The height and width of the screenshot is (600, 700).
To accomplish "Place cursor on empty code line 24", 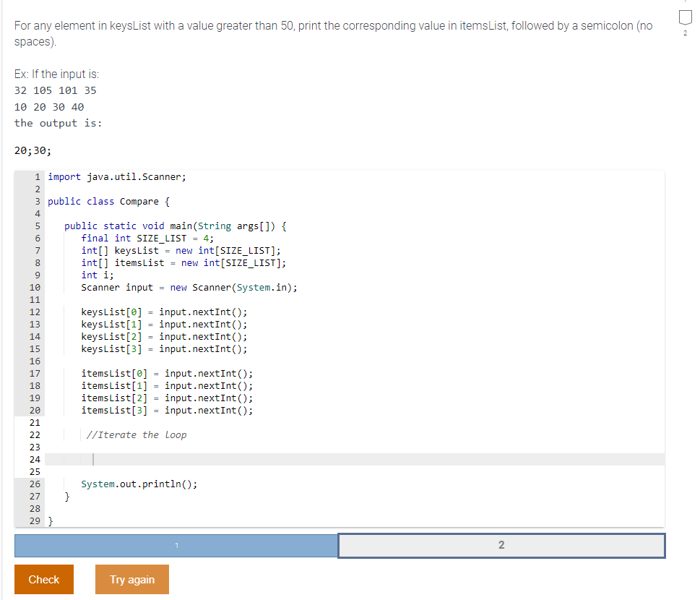I will click(355, 459).
